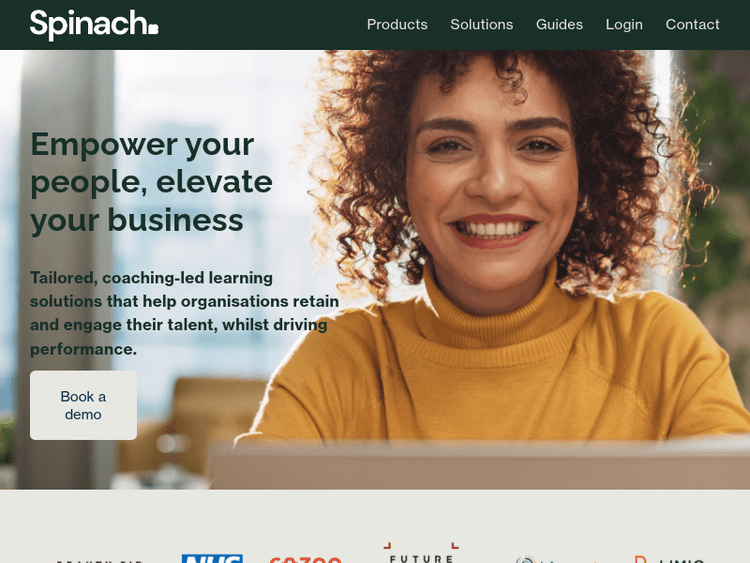The height and width of the screenshot is (563, 750).
Task: Click the Book a demo button
Action: coord(83,405)
